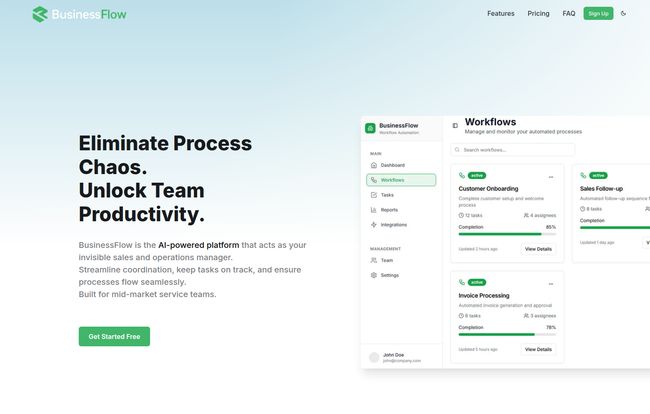
Task: Click the Invoice Processing completion progress bar
Action: tap(507, 334)
